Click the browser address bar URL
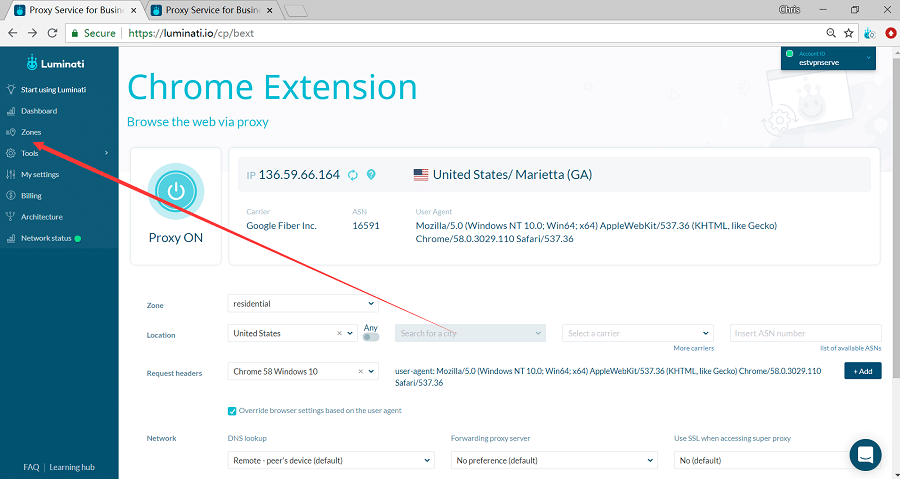Image resolution: width=900 pixels, height=479 pixels. click(191, 33)
